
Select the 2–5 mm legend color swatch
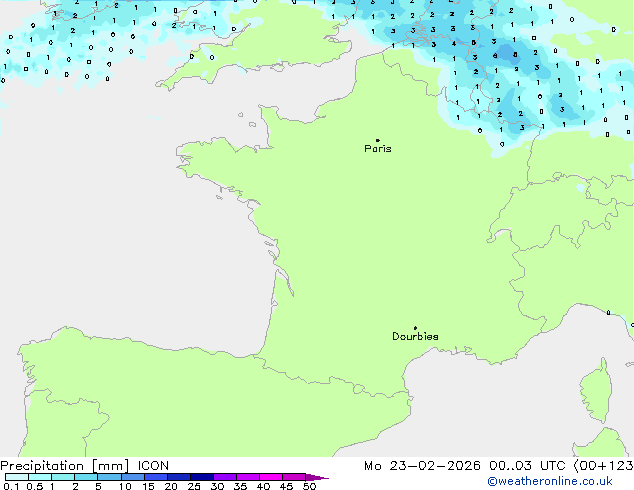pos(86,477)
